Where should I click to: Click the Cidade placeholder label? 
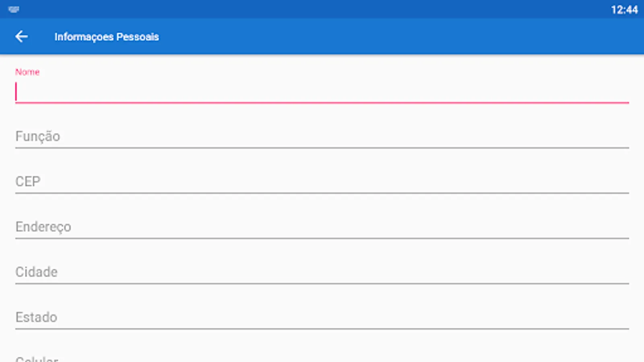pos(37,272)
